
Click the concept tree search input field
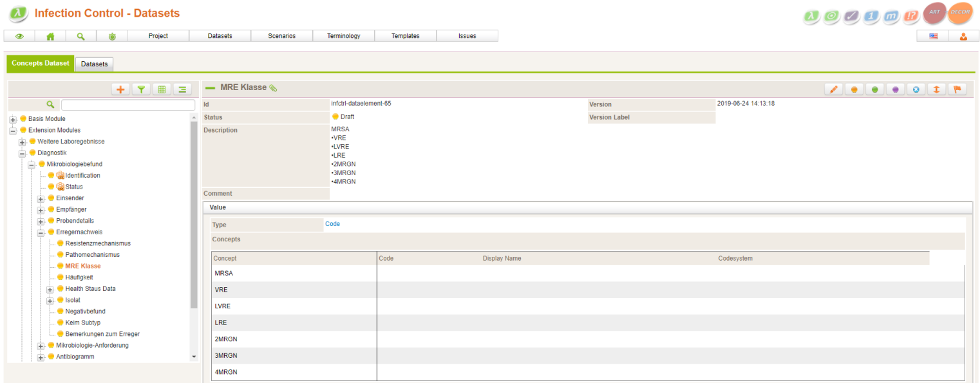(127, 105)
